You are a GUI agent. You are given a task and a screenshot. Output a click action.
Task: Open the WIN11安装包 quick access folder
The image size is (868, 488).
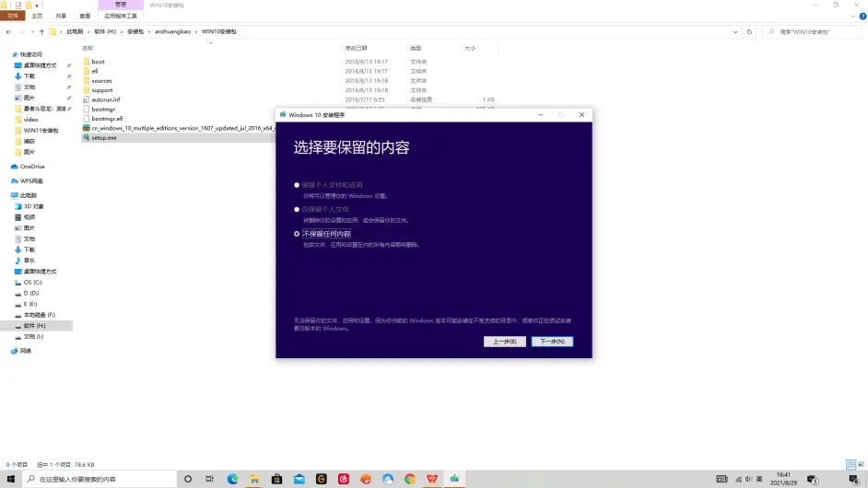41,130
